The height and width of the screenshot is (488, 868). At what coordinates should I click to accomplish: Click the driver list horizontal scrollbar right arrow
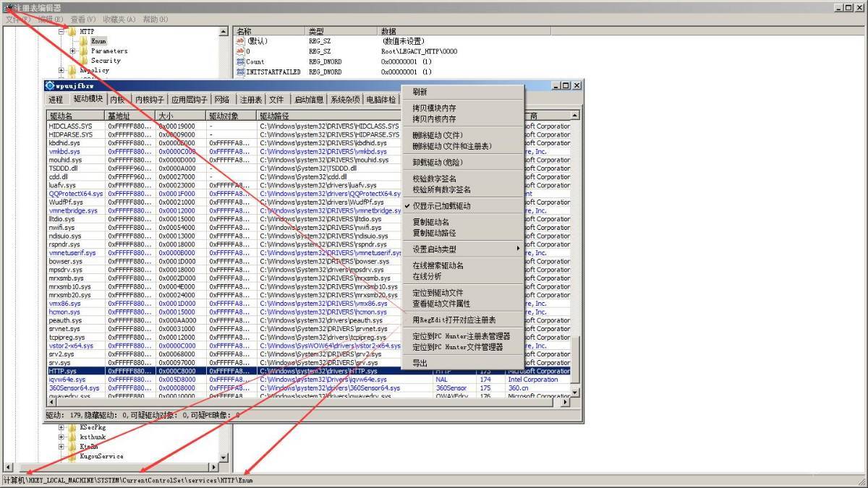567,403
